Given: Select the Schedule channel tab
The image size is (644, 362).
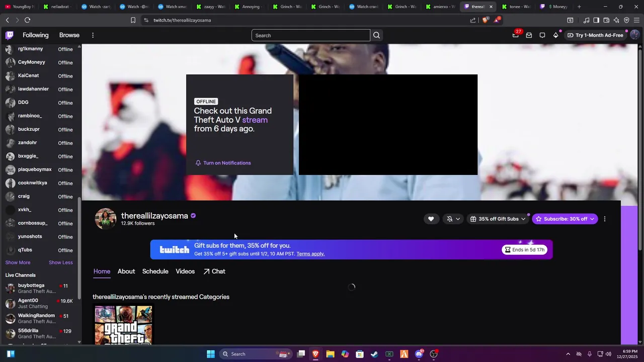Looking at the screenshot, I should pos(155,271).
